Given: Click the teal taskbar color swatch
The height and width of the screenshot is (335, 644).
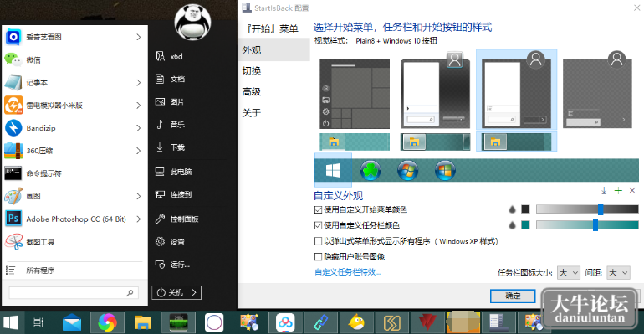Looking at the screenshot, I should point(525,224).
